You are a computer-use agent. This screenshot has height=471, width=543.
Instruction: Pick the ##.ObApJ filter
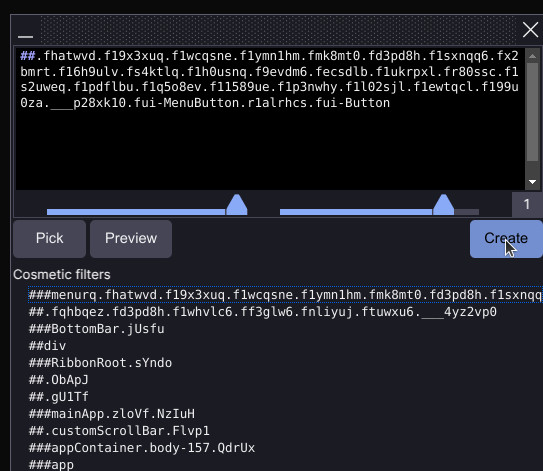[59, 380]
